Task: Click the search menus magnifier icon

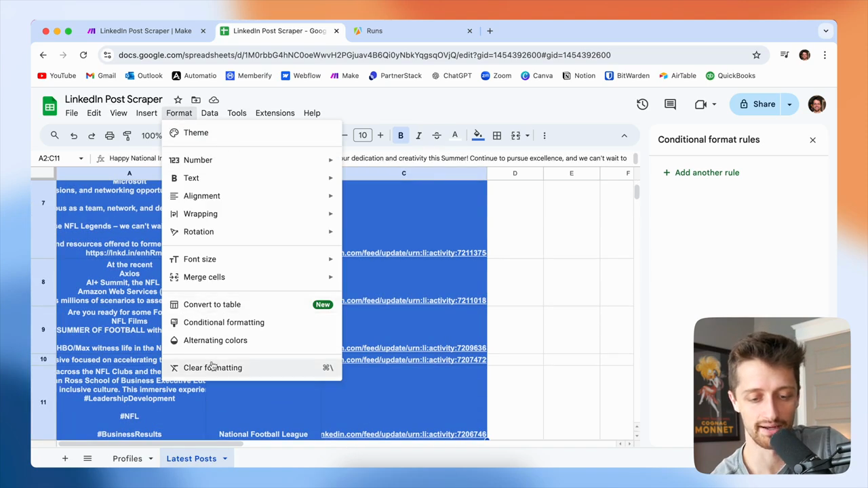Action: 54,136
